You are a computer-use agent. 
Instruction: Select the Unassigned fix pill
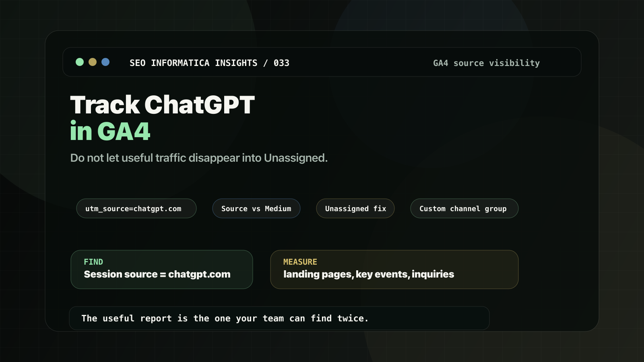click(355, 208)
